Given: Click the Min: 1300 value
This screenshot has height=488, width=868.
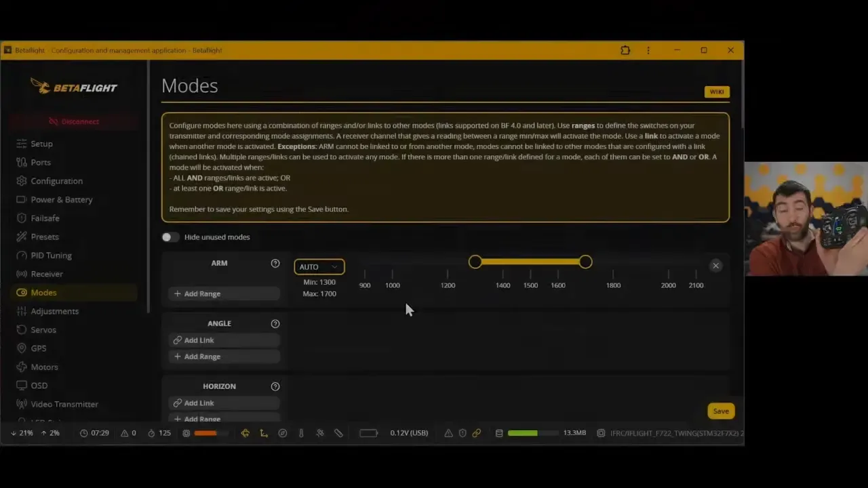Looking at the screenshot, I should click(319, 282).
